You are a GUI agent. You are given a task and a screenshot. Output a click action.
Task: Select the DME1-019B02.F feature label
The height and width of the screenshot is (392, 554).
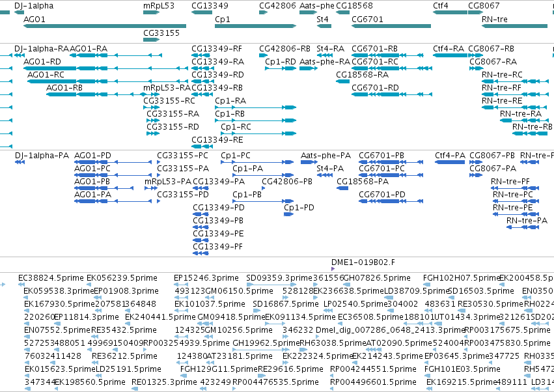[363, 262]
